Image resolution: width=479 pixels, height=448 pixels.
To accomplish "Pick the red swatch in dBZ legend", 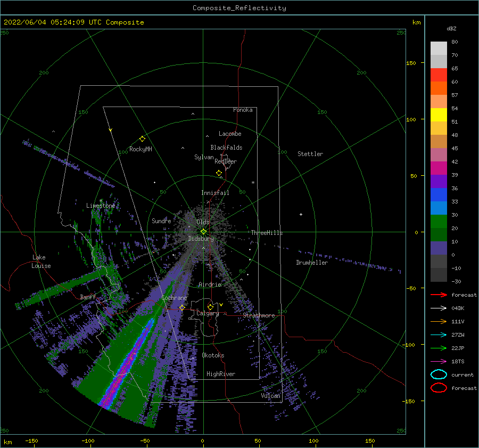I will pos(439,75).
